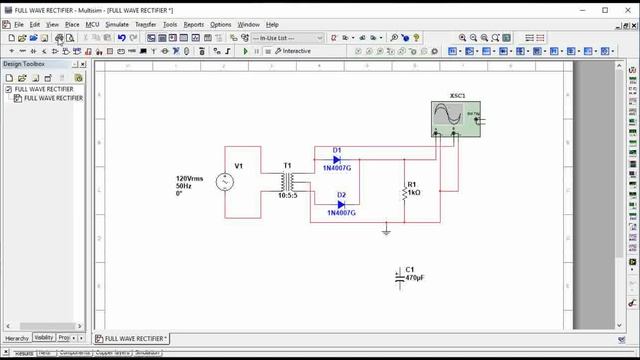Open the Window menu
This screenshot has width=640, height=360.
[x=249, y=25]
